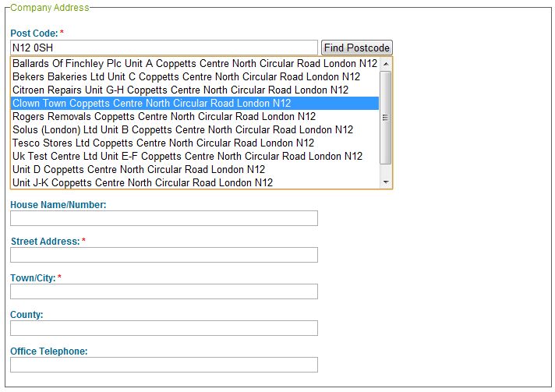
Task: Click the Post Code input field
Action: tap(164, 48)
